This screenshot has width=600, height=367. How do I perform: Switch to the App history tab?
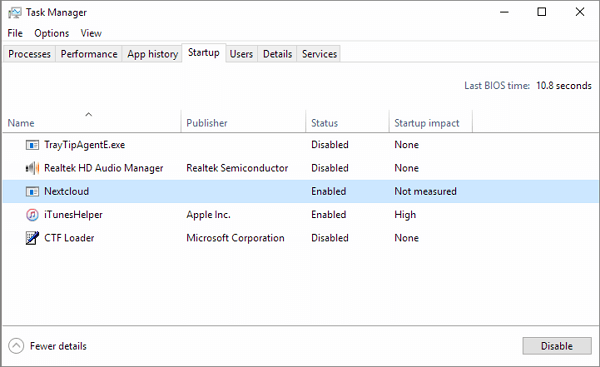152,54
